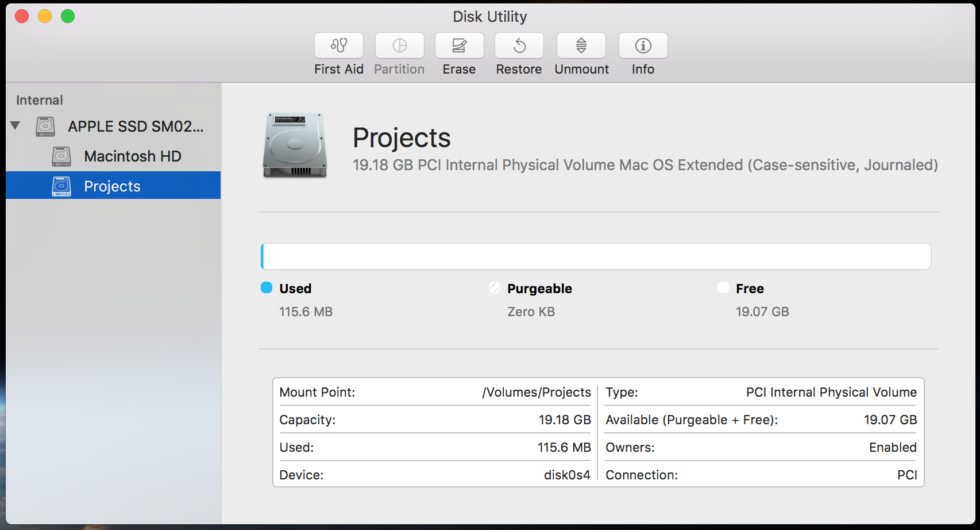This screenshot has height=530, width=980.
Task: Click the Erase toolbar button
Action: tap(460, 45)
